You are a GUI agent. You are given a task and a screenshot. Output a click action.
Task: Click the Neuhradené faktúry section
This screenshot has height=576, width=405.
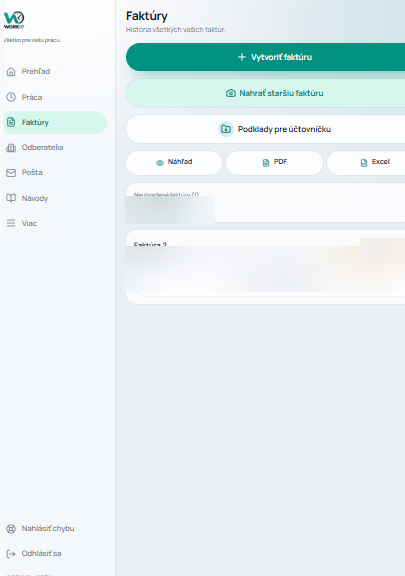[265, 202]
